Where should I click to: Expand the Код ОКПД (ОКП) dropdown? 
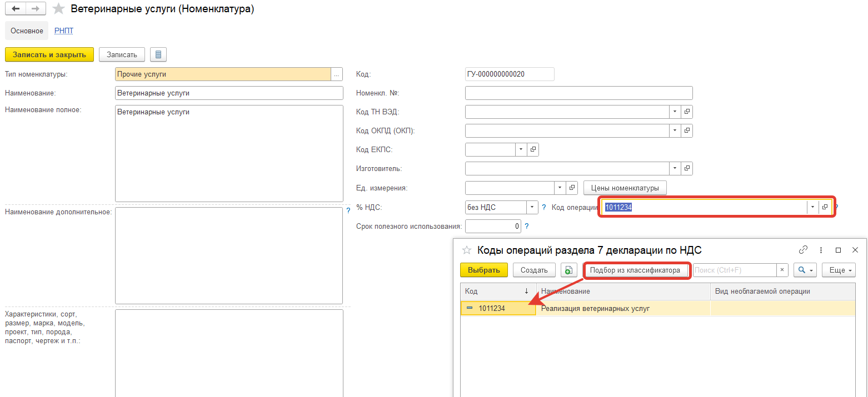(x=675, y=130)
